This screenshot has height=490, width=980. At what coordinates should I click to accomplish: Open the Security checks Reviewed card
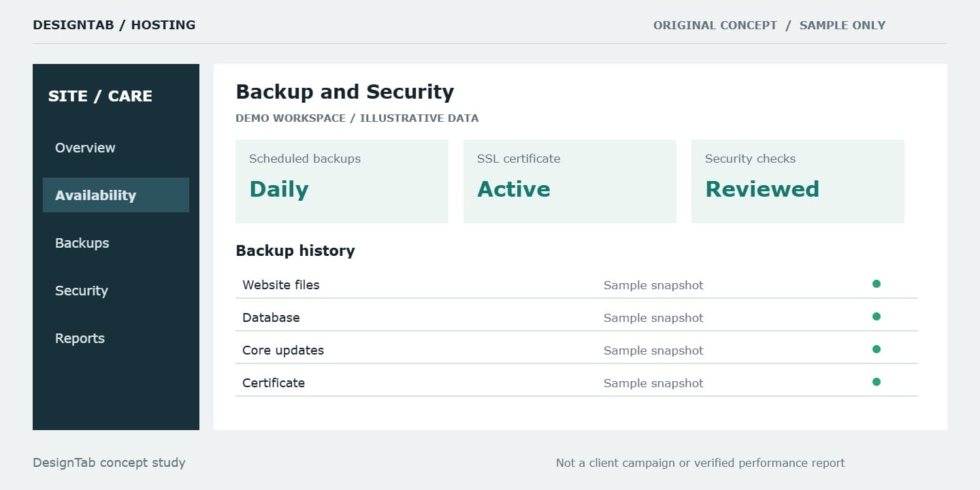pos(798,182)
